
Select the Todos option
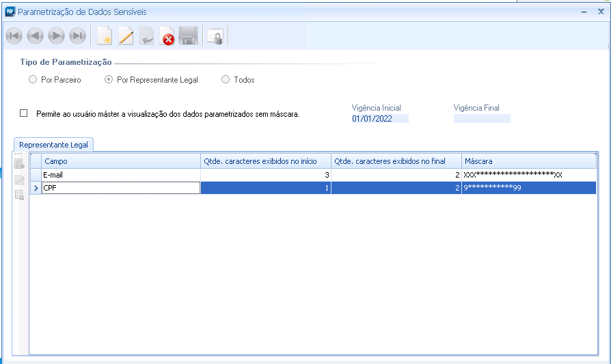tap(226, 79)
